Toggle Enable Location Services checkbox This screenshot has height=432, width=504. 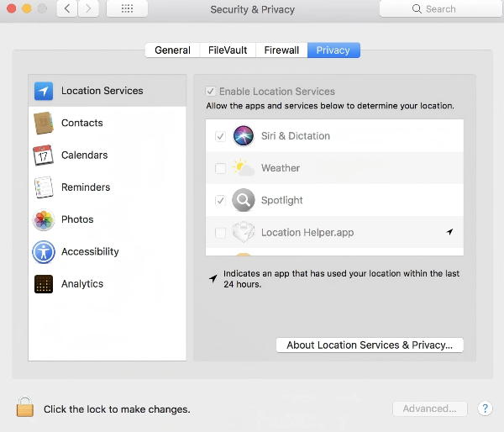tap(211, 92)
